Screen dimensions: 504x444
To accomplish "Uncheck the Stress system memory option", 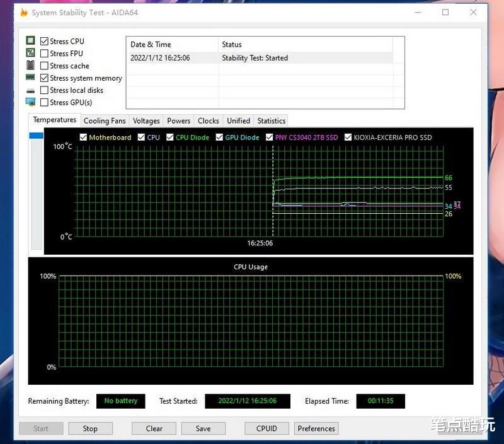I will (44, 78).
